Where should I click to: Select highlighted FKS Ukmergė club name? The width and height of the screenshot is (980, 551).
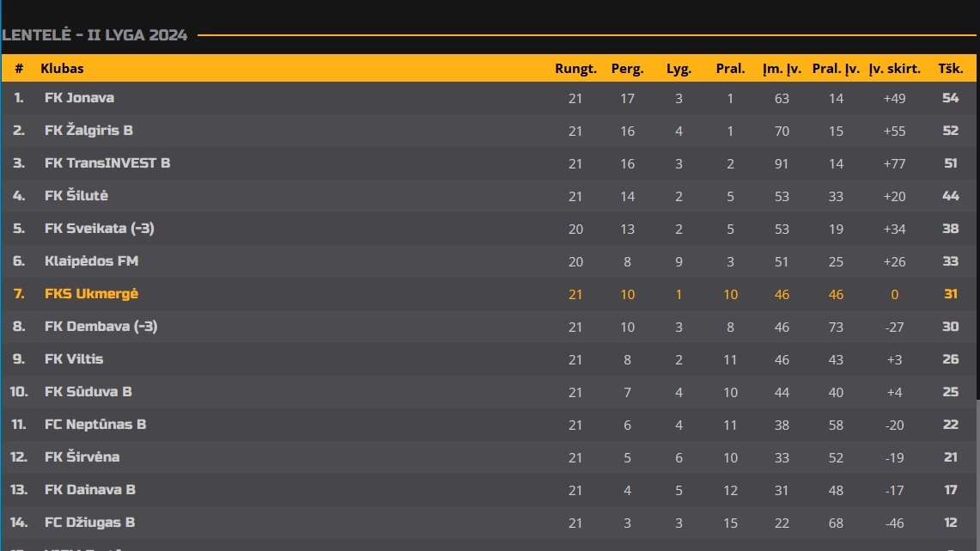click(x=91, y=293)
